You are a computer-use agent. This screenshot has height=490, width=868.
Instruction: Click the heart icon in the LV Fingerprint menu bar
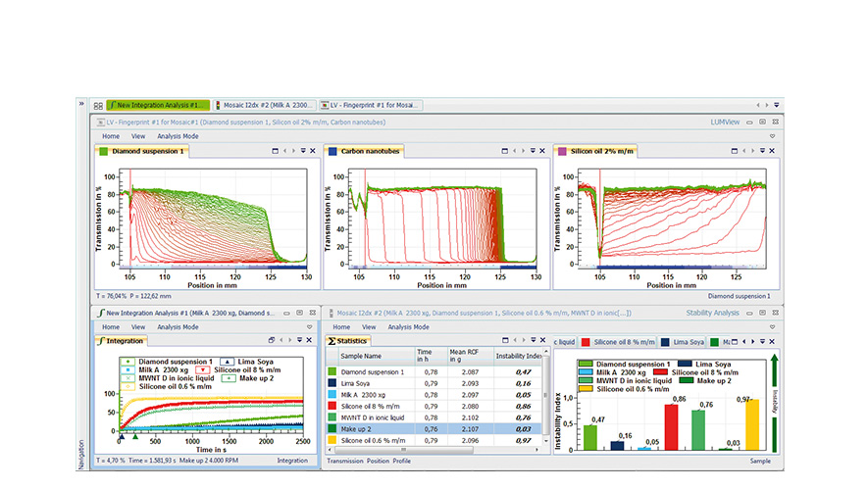pos(772,136)
